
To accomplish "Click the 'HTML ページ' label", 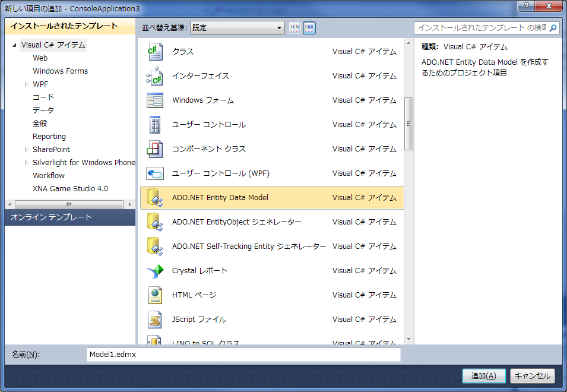I will point(194,295).
